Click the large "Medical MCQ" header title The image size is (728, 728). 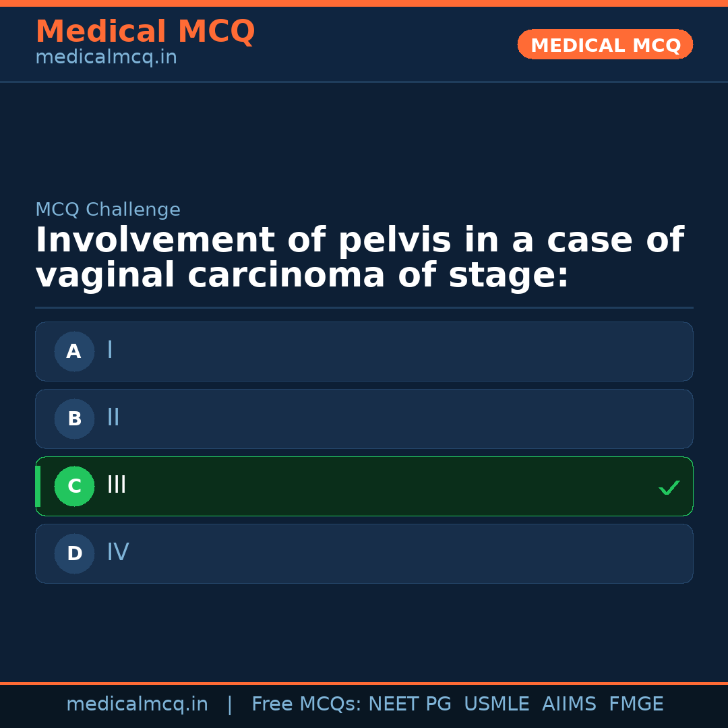pos(145,32)
